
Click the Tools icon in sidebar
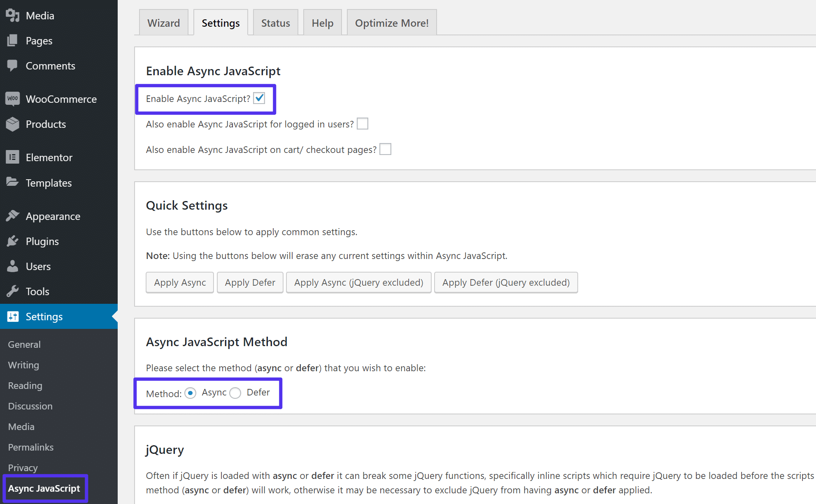[x=12, y=291]
